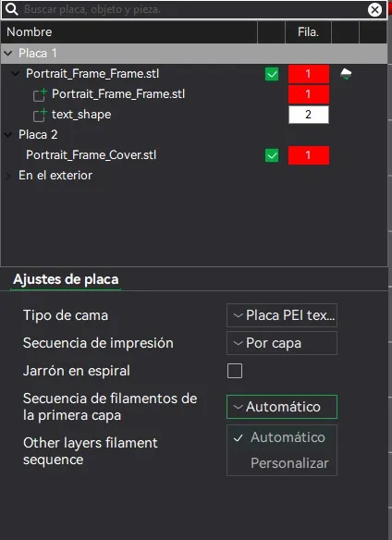Click the part icon beside nested Portrait_Frame_Frame.stl
The height and width of the screenshot is (540, 392).
pyautogui.click(x=40, y=94)
